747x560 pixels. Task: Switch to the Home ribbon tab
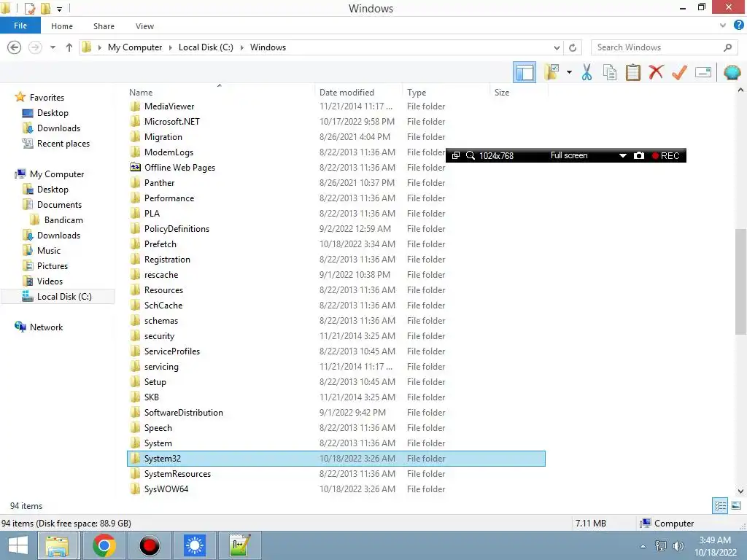62,26
